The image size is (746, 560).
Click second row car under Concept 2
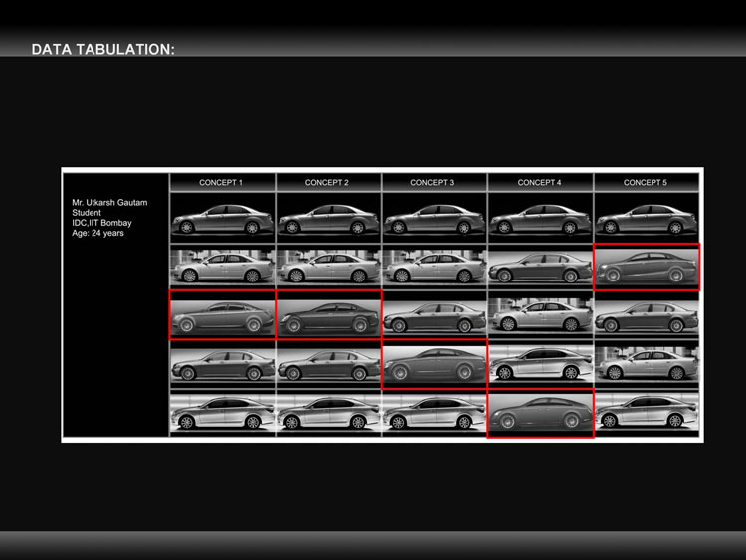(x=328, y=268)
